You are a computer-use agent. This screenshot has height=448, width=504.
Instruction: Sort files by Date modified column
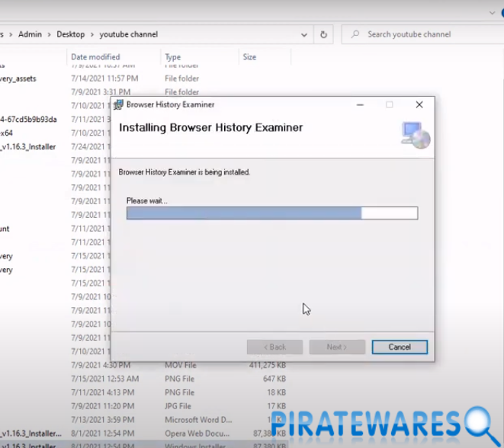95,57
